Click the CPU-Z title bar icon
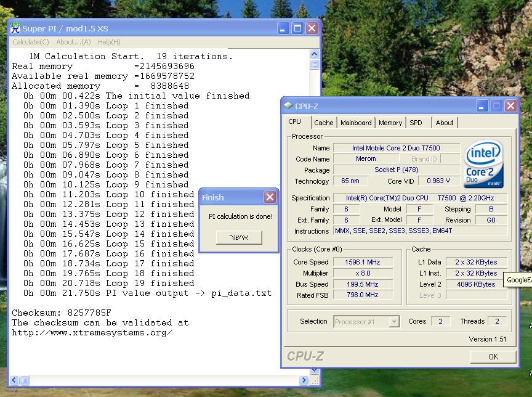The height and width of the screenshot is (397, 532). pyautogui.click(x=288, y=105)
